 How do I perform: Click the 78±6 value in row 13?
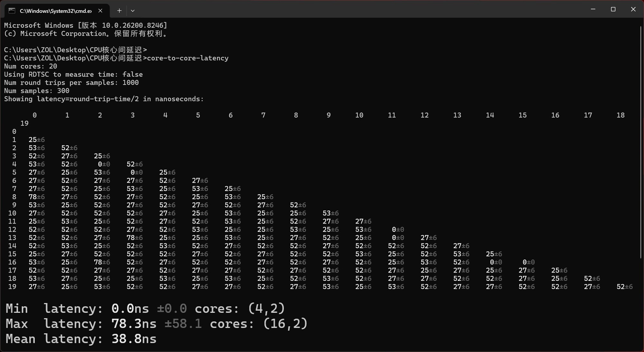click(x=135, y=238)
